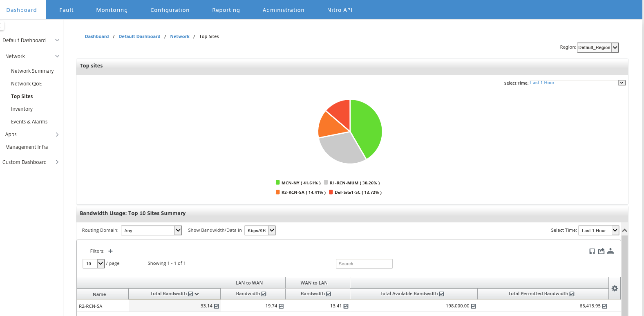Open chart icon in LAN to WAN Bandwidth header
This screenshot has height=316, width=644.
[x=264, y=294]
